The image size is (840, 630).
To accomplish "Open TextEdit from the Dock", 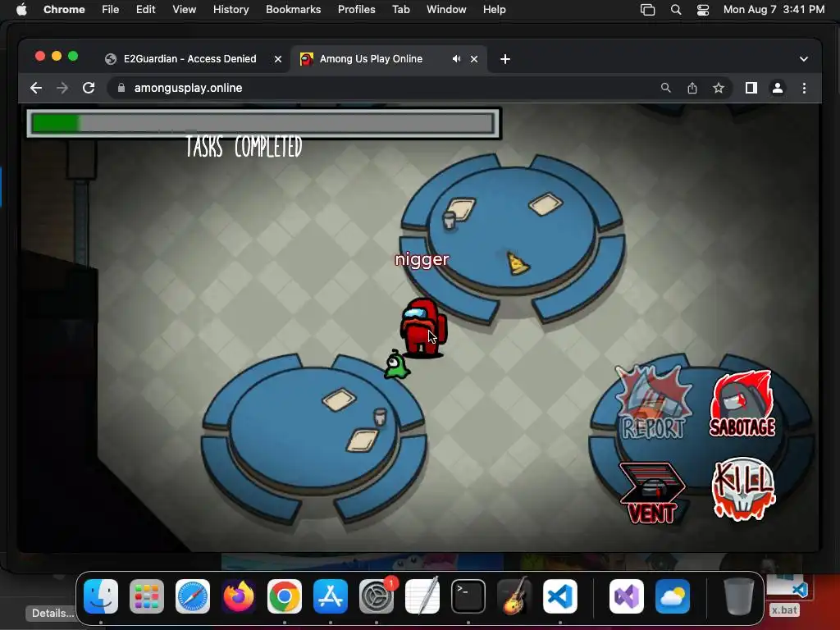I will (x=422, y=596).
